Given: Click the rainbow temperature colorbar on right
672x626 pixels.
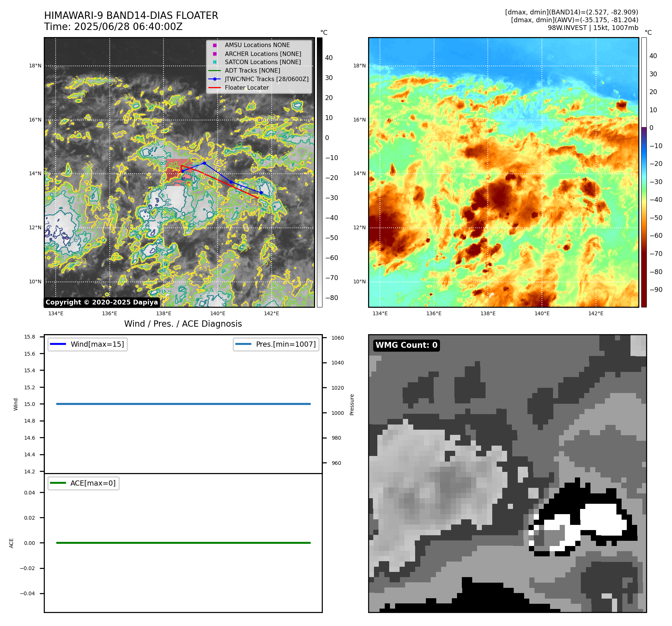Looking at the screenshot, I should [x=644, y=172].
